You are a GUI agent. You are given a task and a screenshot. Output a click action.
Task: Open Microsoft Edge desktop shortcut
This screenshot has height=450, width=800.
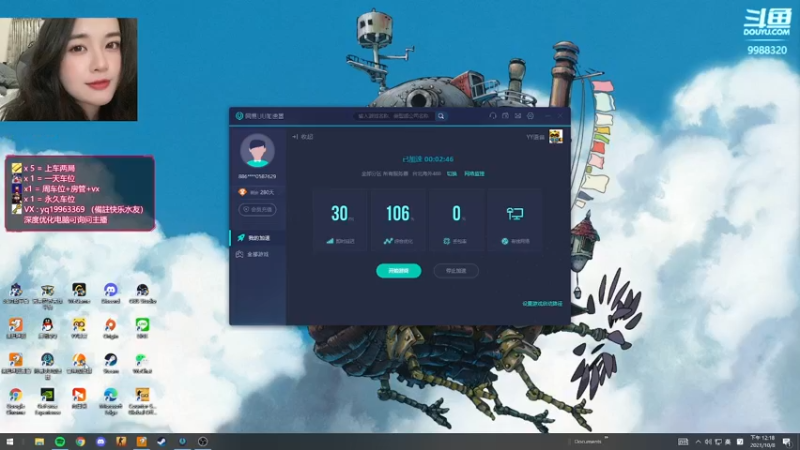(111, 402)
